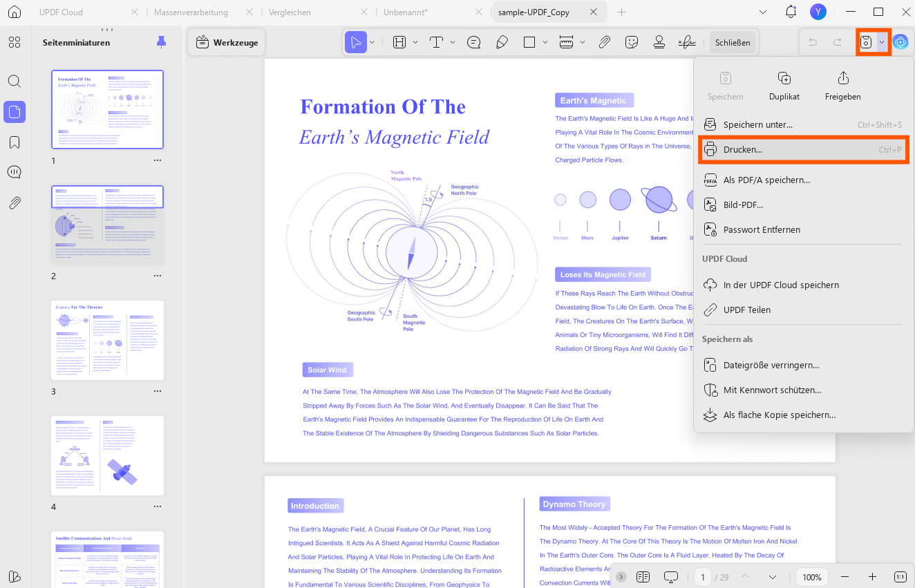Image resolution: width=915 pixels, height=588 pixels.
Task: Click the page number input field
Action: coord(703,577)
